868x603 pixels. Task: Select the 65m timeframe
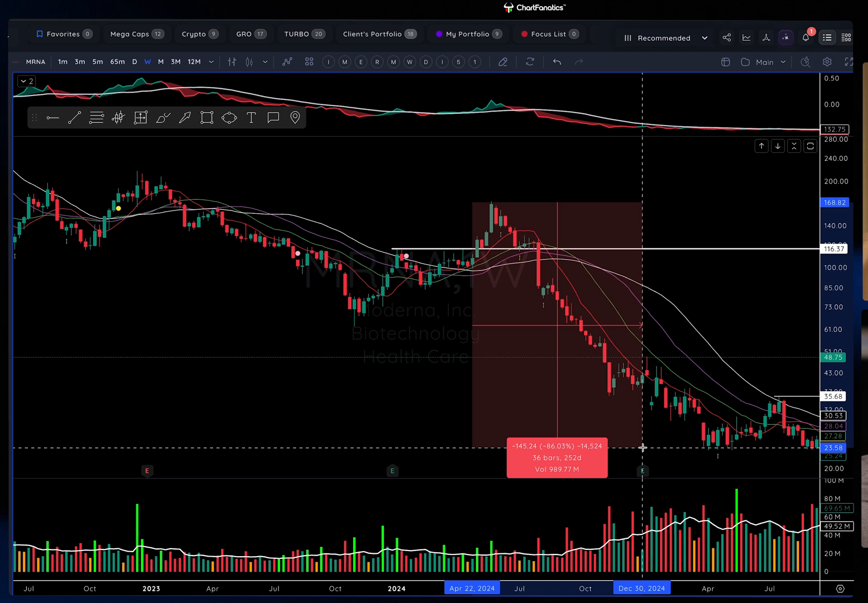coord(117,62)
